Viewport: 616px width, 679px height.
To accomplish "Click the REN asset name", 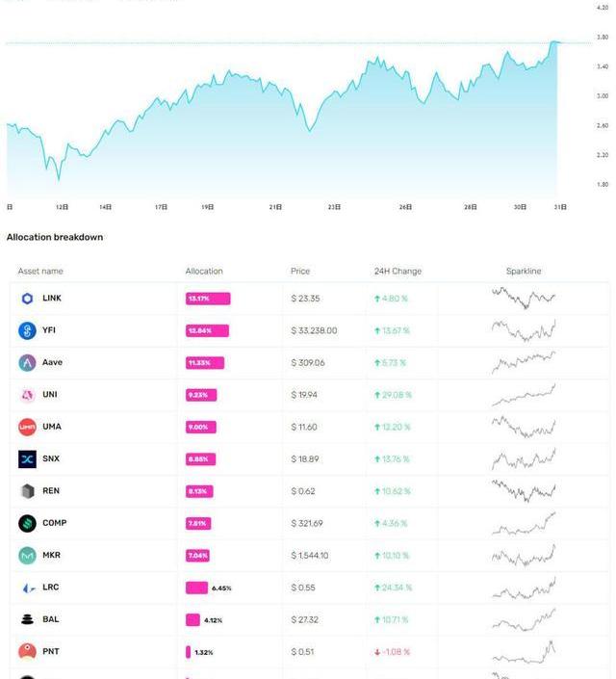I will [x=51, y=491].
